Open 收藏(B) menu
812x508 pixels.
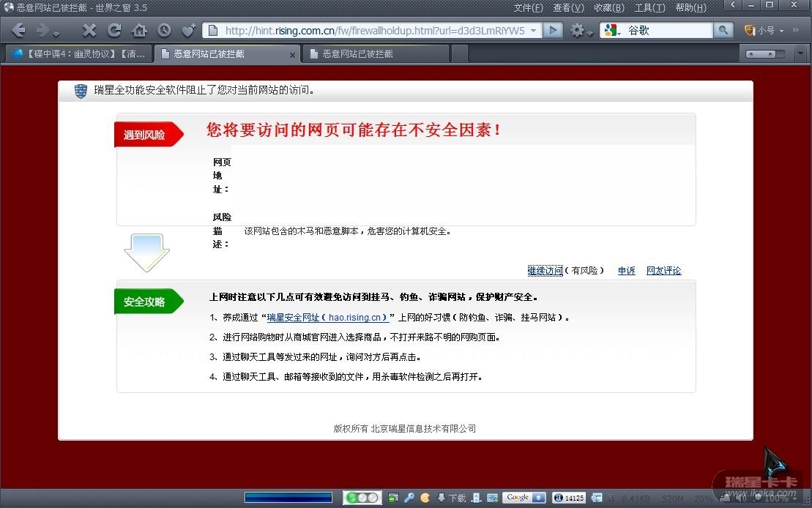pos(609,8)
